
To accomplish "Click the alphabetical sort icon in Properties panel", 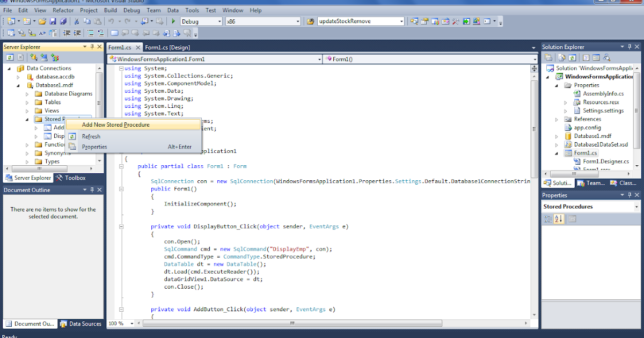I will [558, 218].
